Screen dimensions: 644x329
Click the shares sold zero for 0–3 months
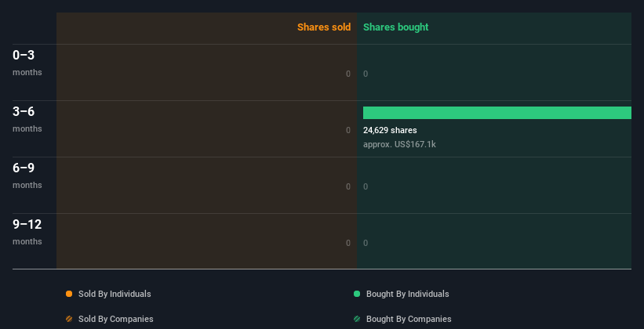(x=348, y=74)
